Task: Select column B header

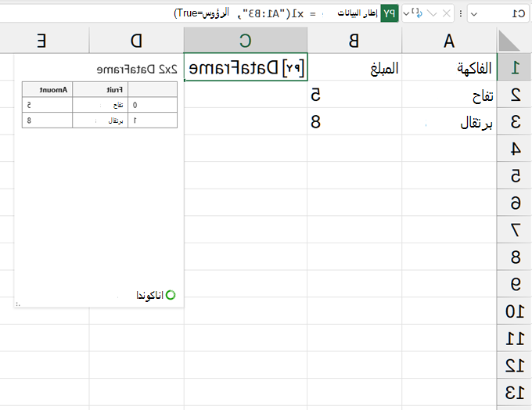Action: (x=354, y=41)
